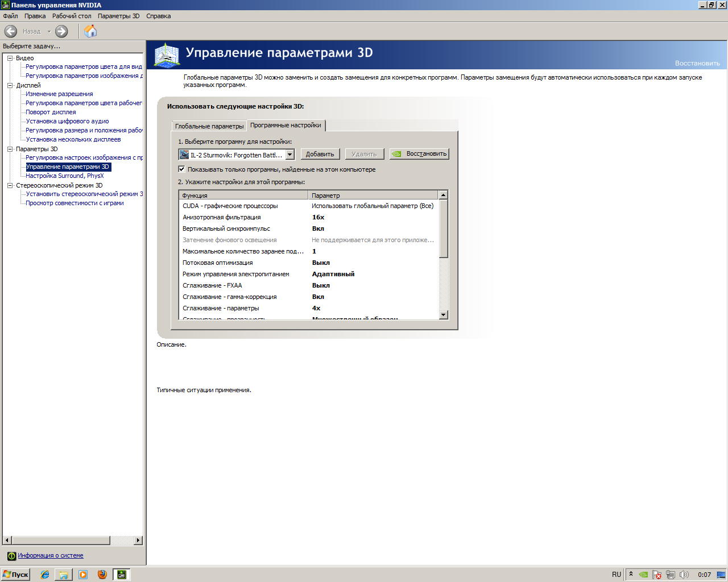The height and width of the screenshot is (582, 728).
Task: Toggle 'Показывать только программы' checkbox
Action: (181, 169)
